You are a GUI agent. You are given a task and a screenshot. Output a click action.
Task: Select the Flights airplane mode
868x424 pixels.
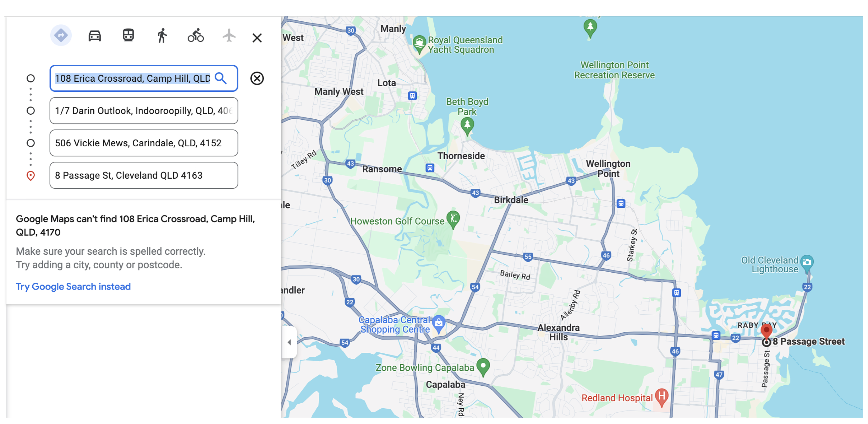229,35
